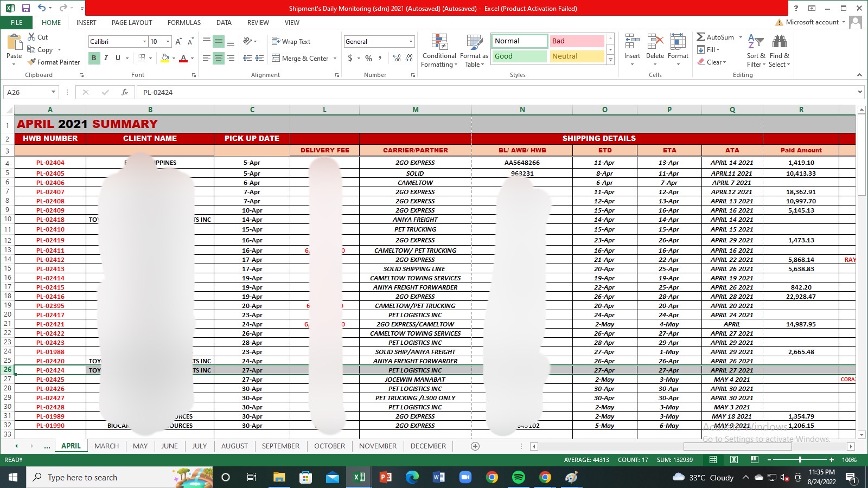The width and height of the screenshot is (868, 488).
Task: Open text Orientation icon
Action: pos(247,41)
